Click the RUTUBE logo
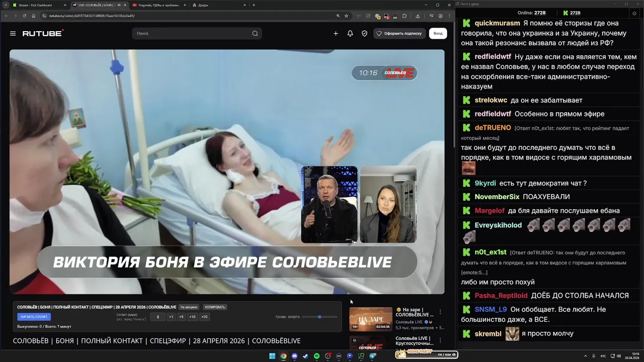The image size is (644, 362). pyautogui.click(x=43, y=33)
